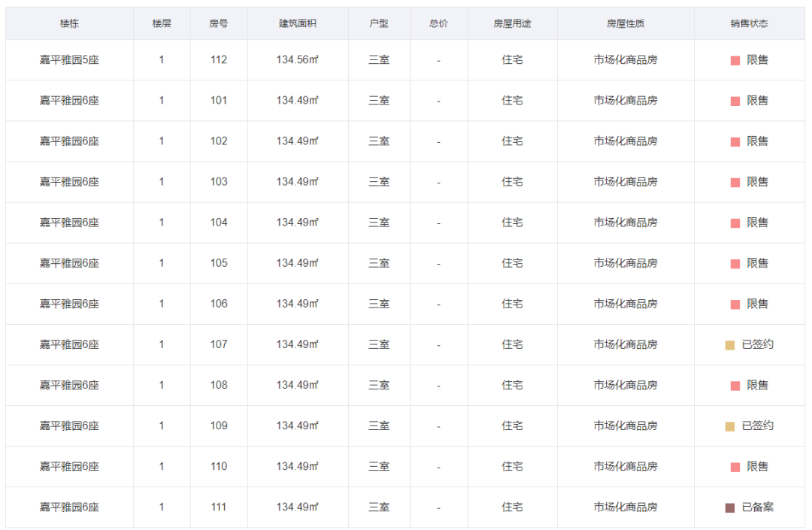The width and height of the screenshot is (812, 530).
Task: Select the 户型 column header
Action: pos(379,23)
